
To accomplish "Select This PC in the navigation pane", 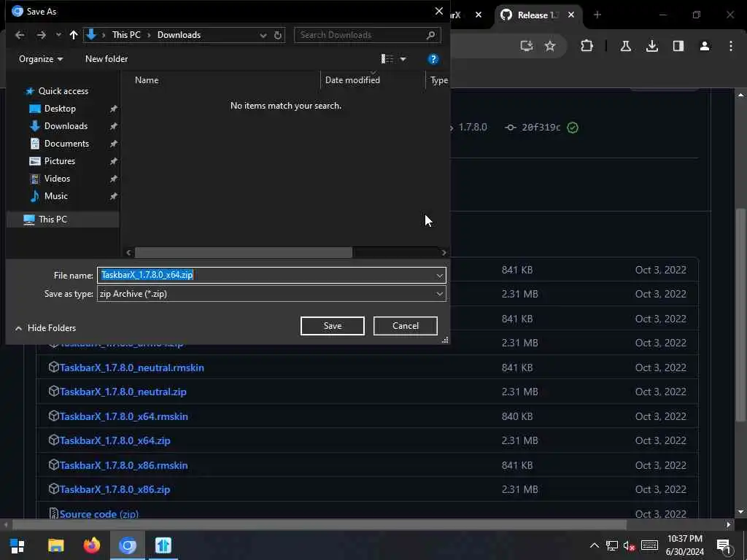I will [53, 219].
